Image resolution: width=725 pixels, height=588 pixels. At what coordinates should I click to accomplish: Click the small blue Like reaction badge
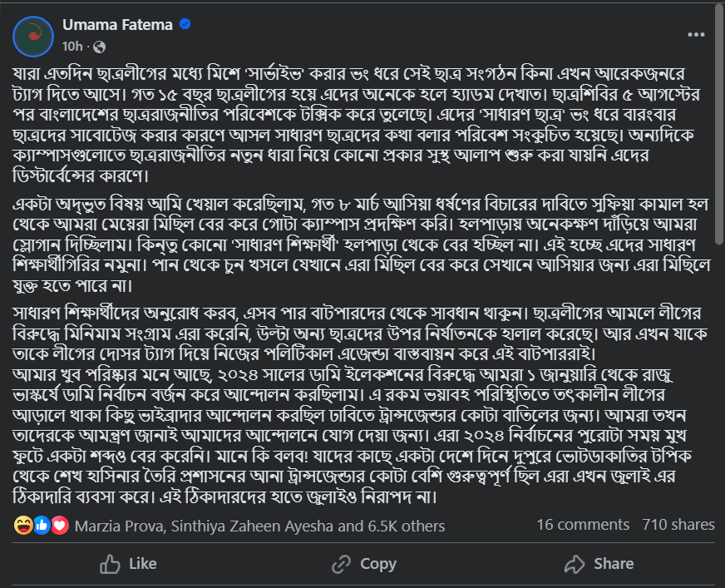pyautogui.click(x=42, y=526)
